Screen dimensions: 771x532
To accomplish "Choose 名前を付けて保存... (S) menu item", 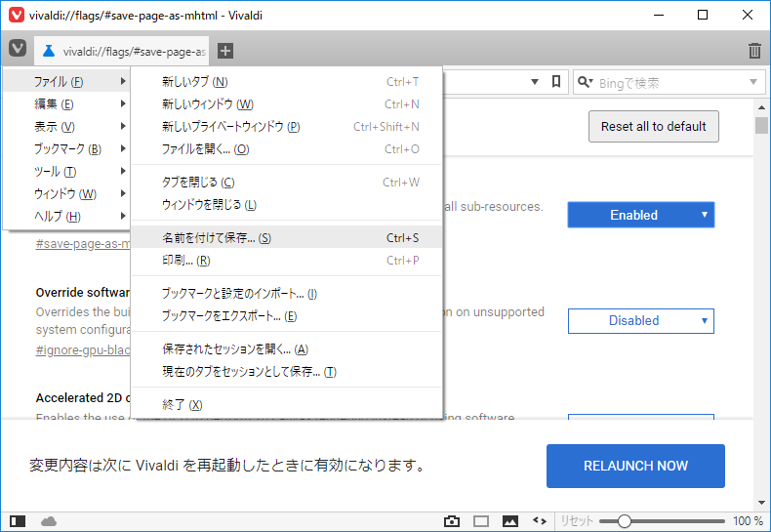I will tap(287, 238).
